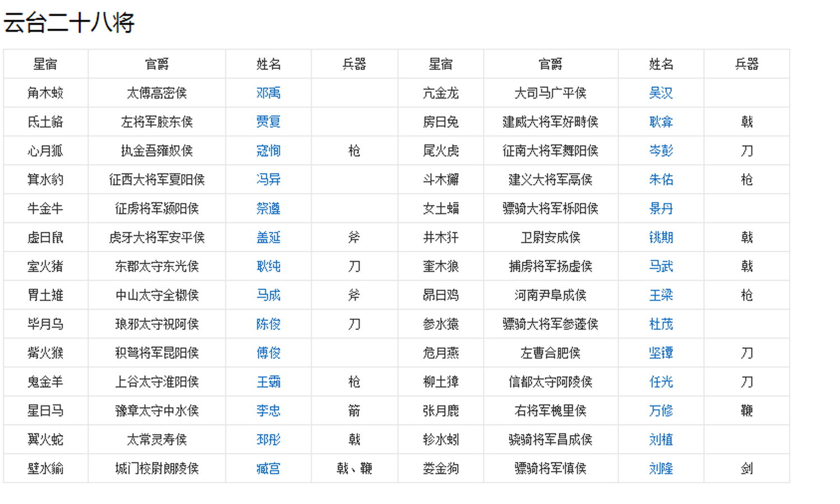Follow the 耿弇 link

point(661,122)
